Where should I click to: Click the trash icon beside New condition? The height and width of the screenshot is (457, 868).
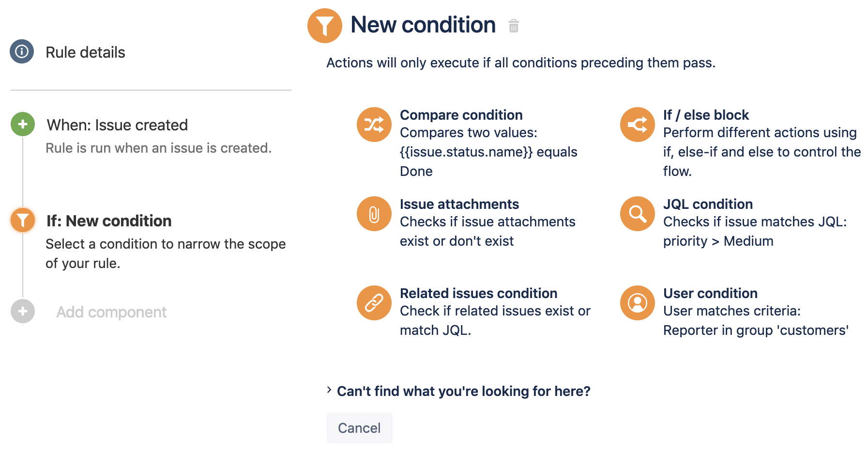[x=514, y=26]
